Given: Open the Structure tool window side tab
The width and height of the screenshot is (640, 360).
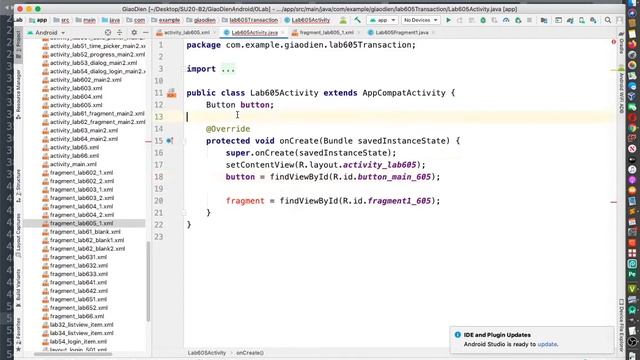Looking at the screenshot, I should 18,185.
